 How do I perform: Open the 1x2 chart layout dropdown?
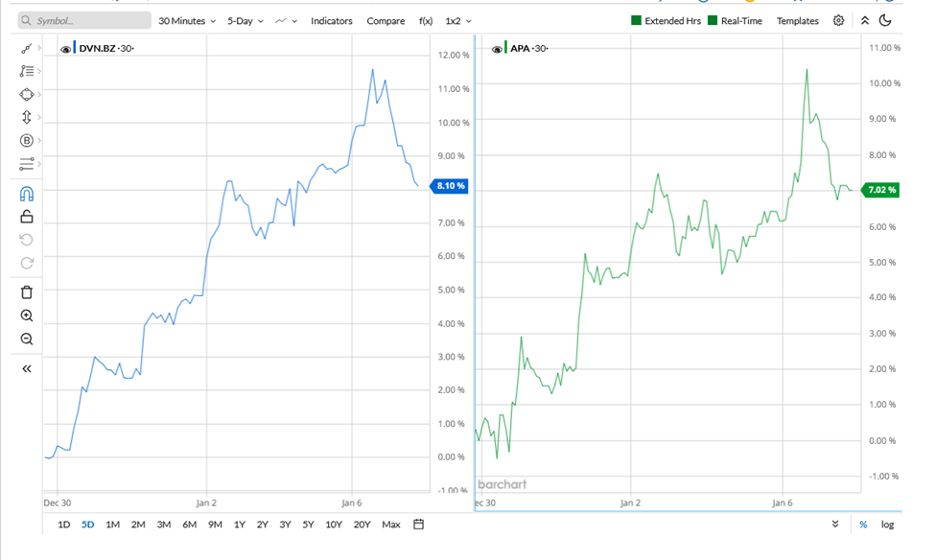(x=455, y=20)
